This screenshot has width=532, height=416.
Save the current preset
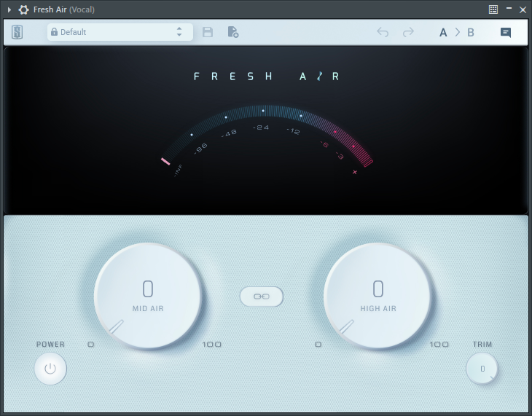pos(208,32)
